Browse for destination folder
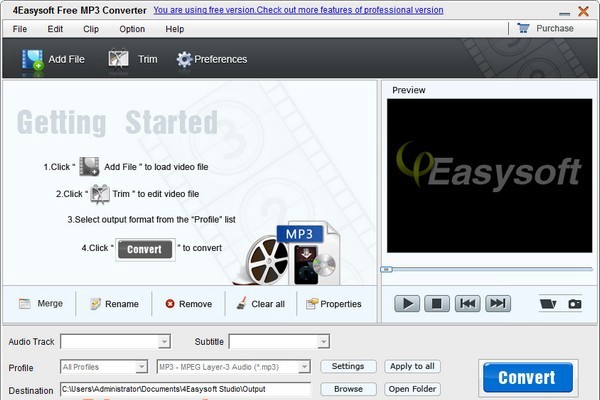Viewport: 600px width, 400px height. [348, 389]
